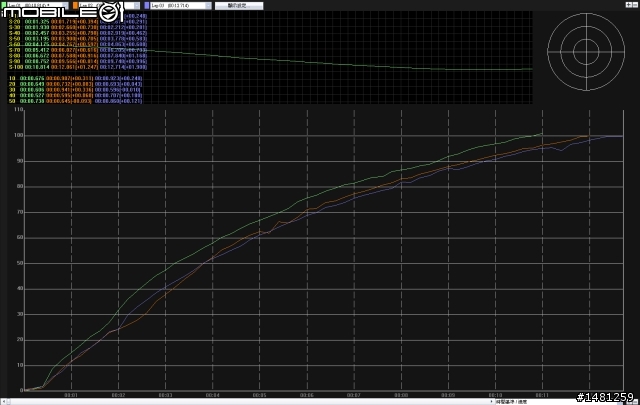
Task: Click the 40 interval green time 00:00.527
Action: (32, 95)
